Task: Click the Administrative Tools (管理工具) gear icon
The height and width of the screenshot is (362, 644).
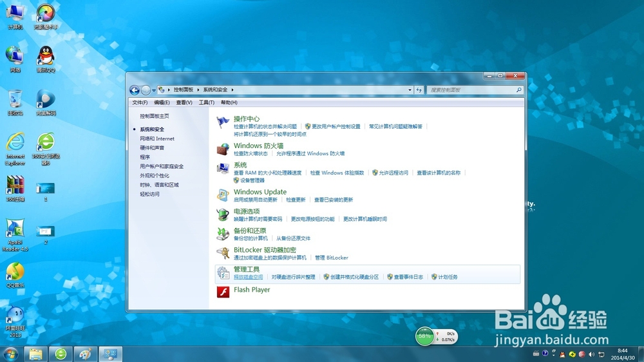Action: (223, 273)
